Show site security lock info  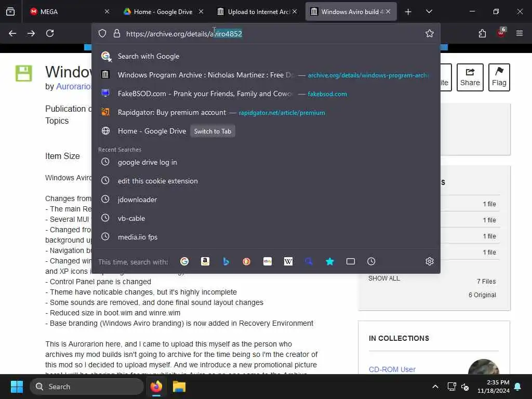(117, 34)
